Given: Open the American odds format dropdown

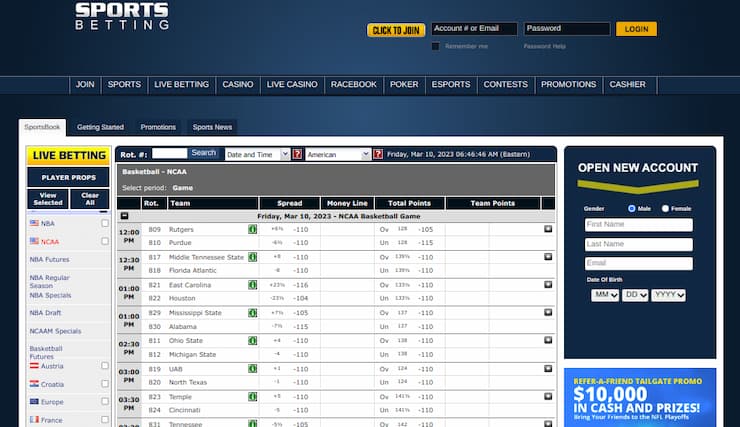Looking at the screenshot, I should point(337,154).
